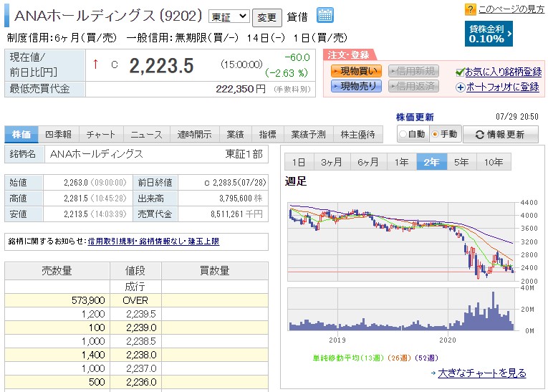Select the 2年 chart period tab
This screenshot has height=392, width=548.
point(432,162)
